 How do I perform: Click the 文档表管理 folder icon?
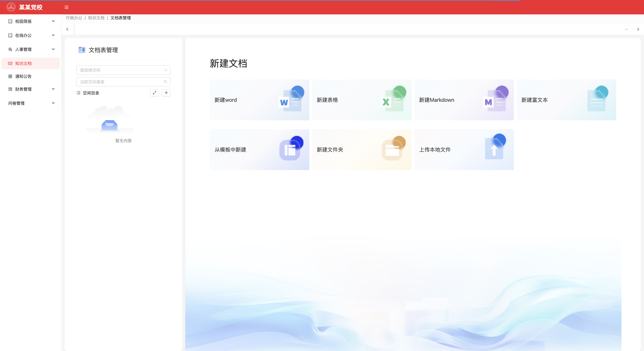click(x=82, y=50)
